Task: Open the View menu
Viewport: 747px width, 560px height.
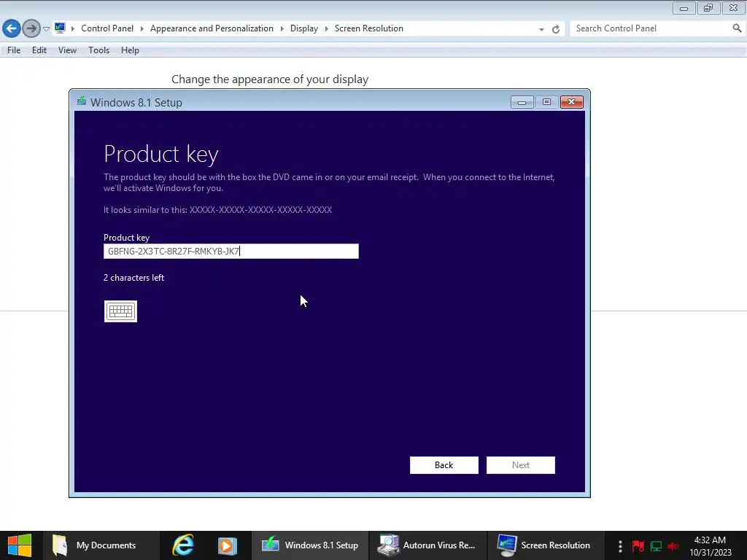Action: click(67, 50)
